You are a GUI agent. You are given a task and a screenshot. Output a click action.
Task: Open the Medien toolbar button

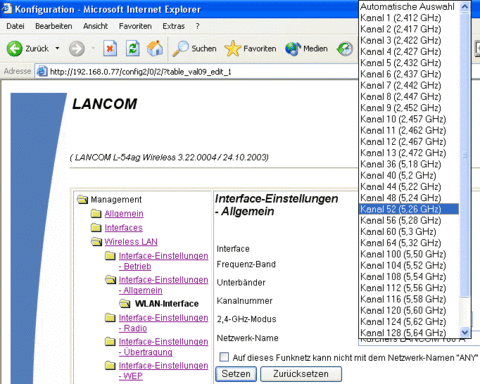(307, 49)
